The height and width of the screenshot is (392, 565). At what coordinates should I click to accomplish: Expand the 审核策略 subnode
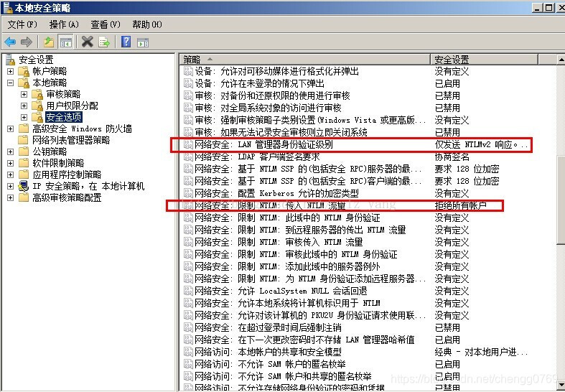click(24, 94)
